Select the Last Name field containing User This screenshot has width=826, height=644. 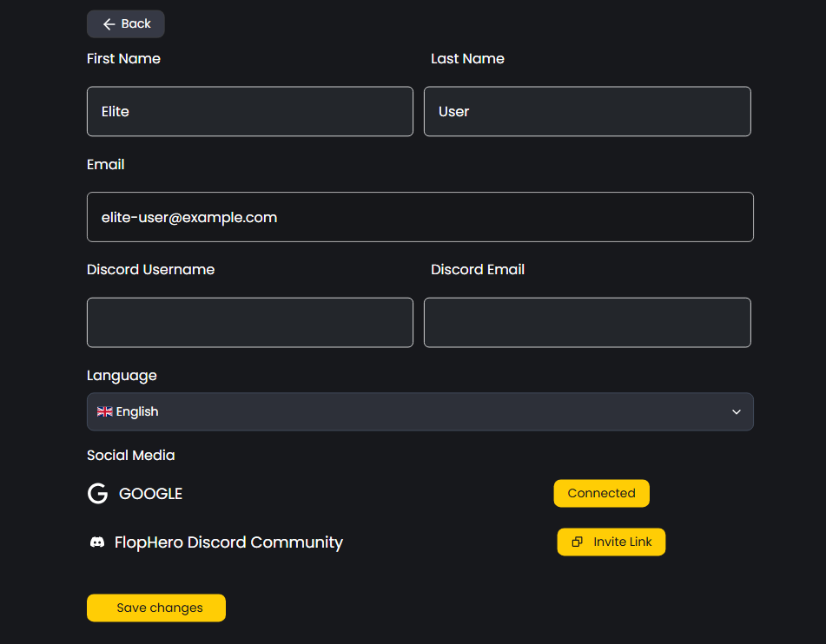587,111
